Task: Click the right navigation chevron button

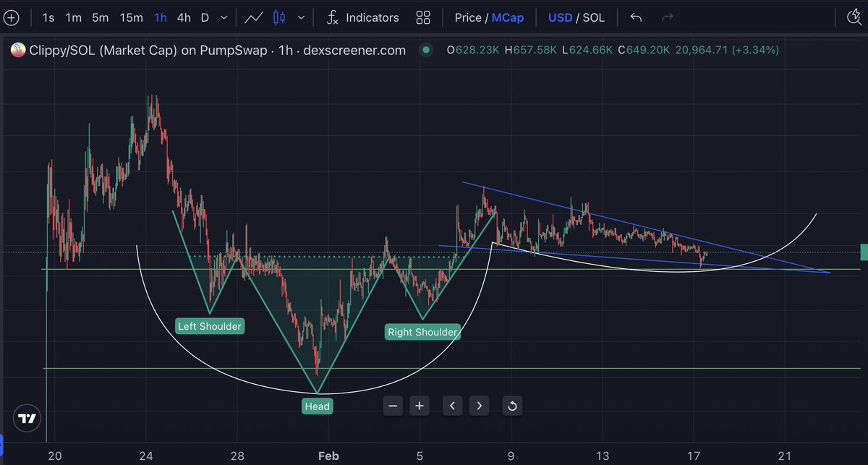Action: click(479, 406)
